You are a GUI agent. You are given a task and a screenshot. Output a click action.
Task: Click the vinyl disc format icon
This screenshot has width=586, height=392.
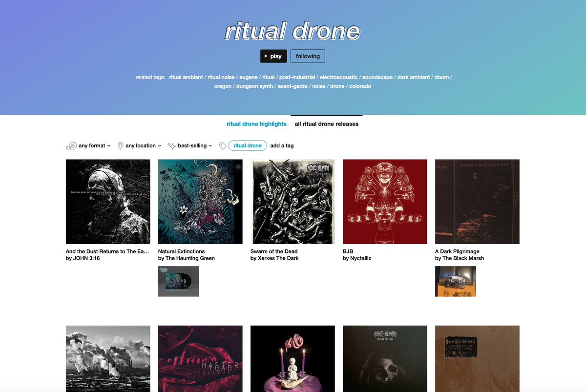pyautogui.click(x=71, y=145)
